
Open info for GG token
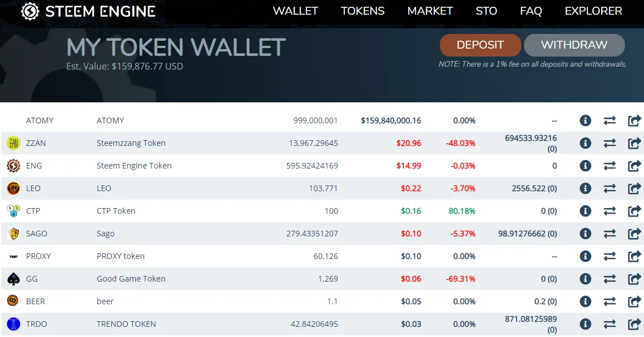pos(585,279)
